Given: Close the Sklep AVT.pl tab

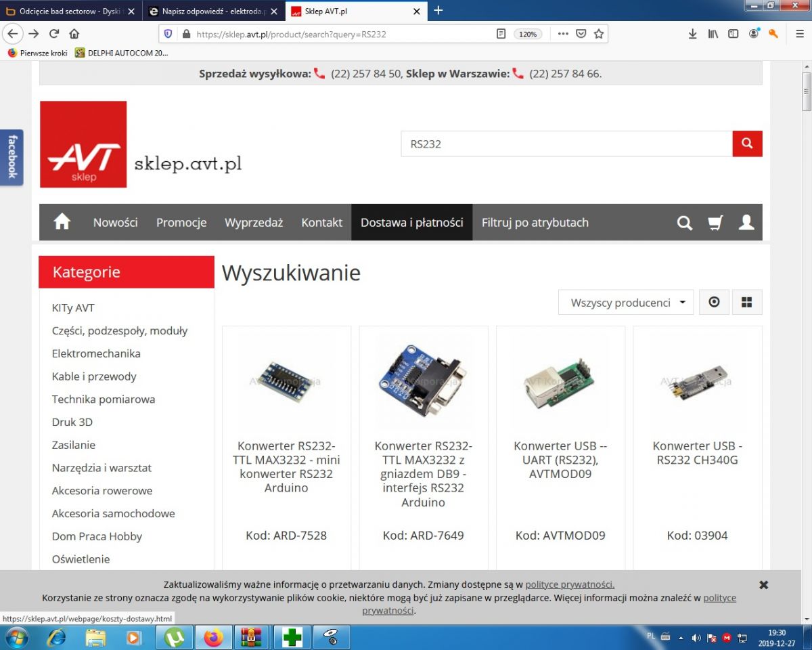Looking at the screenshot, I should pos(418,12).
